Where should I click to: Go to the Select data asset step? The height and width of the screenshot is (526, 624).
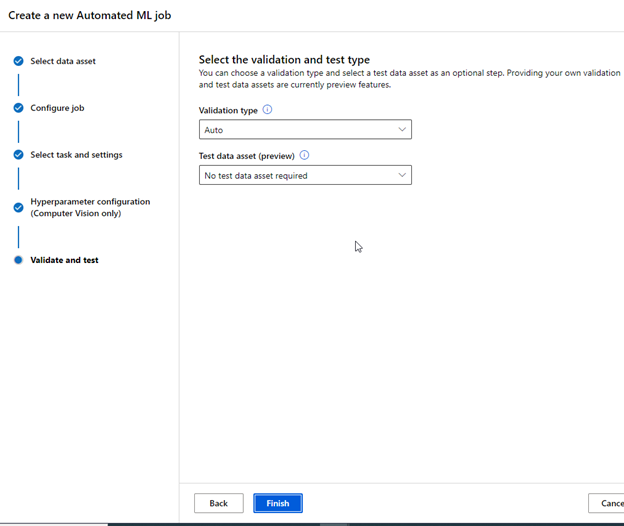tap(63, 61)
